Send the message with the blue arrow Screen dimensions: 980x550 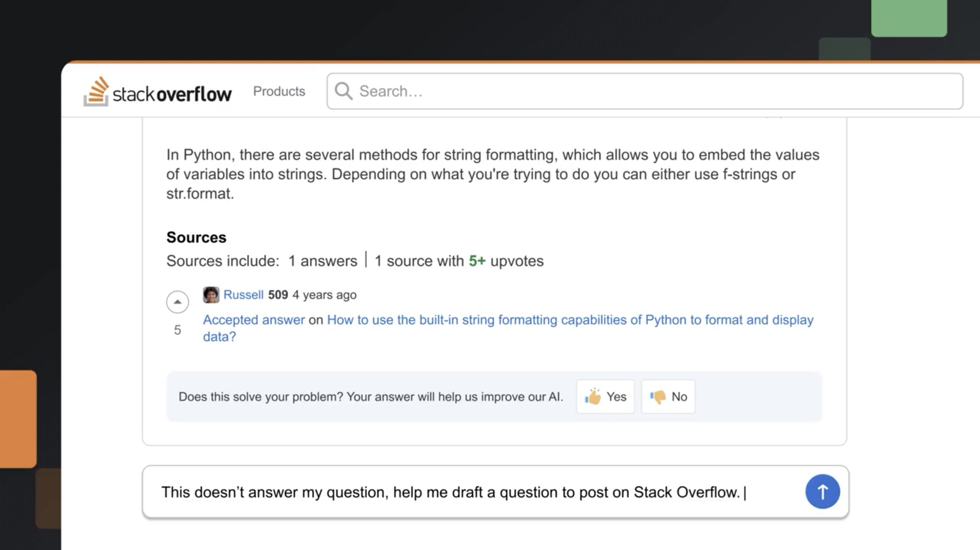point(823,491)
